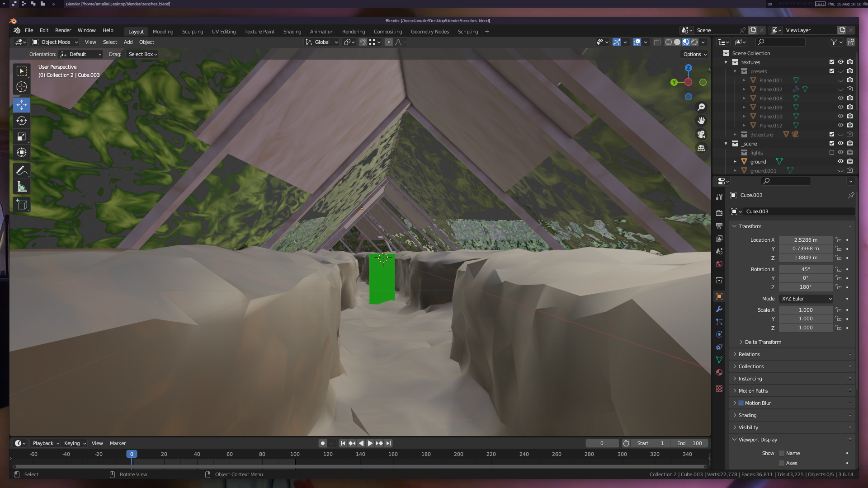Toggle the Motion Blur checkbox
Image resolution: width=868 pixels, height=488 pixels.
point(741,403)
